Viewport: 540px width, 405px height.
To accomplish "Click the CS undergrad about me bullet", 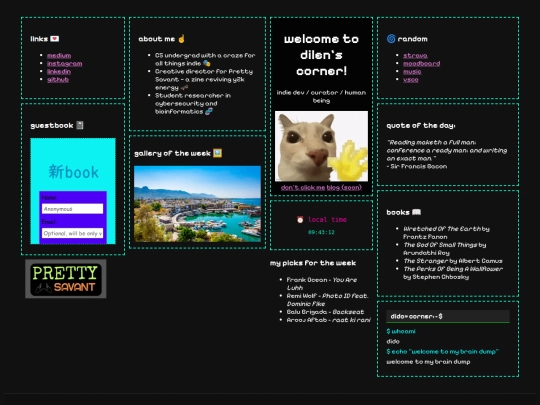I will coord(205,59).
